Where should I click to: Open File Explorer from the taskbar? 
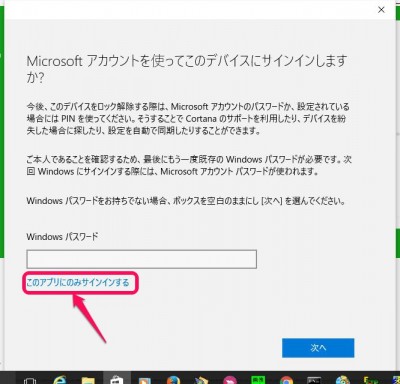point(88,380)
